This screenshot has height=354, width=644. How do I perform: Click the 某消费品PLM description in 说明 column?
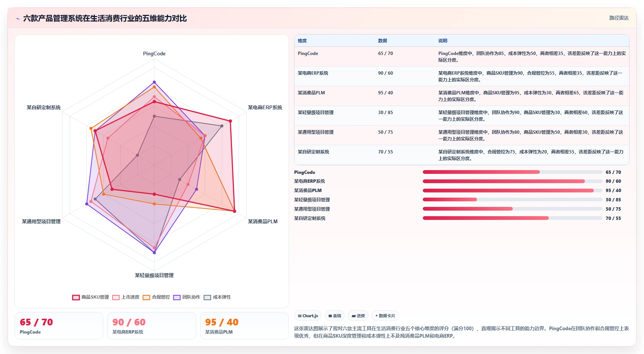[531, 96]
